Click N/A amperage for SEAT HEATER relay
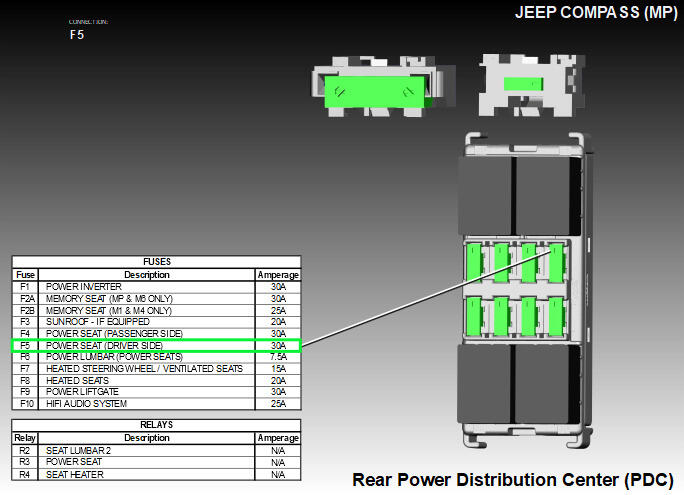Image resolution: width=684 pixels, height=495 pixels. point(278,475)
